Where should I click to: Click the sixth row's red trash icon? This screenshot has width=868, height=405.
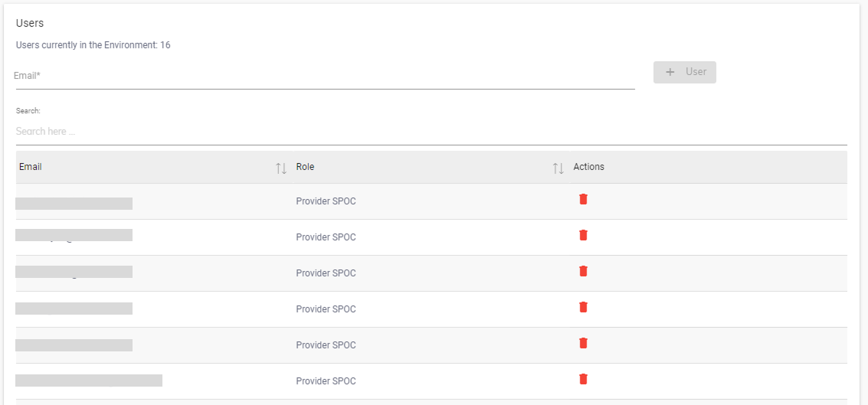[x=583, y=379]
